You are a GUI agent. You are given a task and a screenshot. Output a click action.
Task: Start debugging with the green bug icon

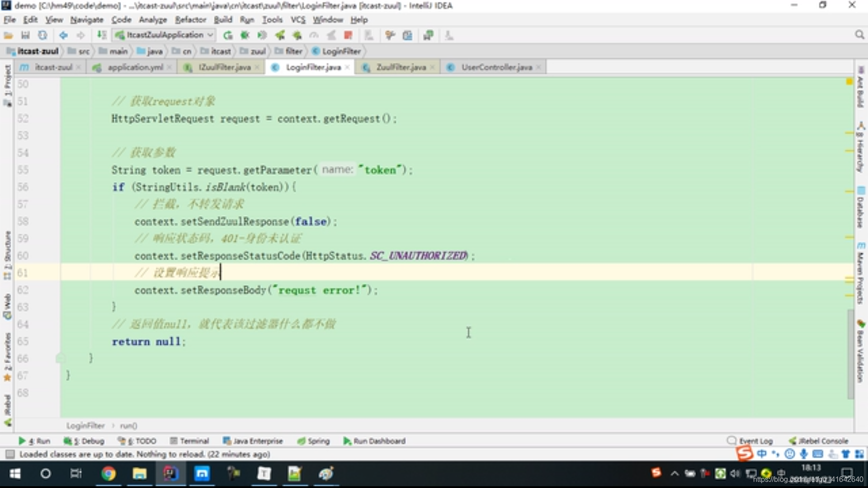(x=245, y=35)
